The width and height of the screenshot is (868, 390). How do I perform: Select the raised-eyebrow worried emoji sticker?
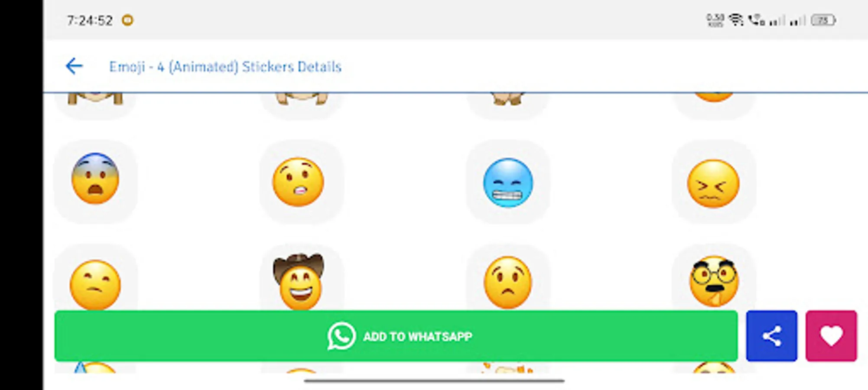coord(298,182)
